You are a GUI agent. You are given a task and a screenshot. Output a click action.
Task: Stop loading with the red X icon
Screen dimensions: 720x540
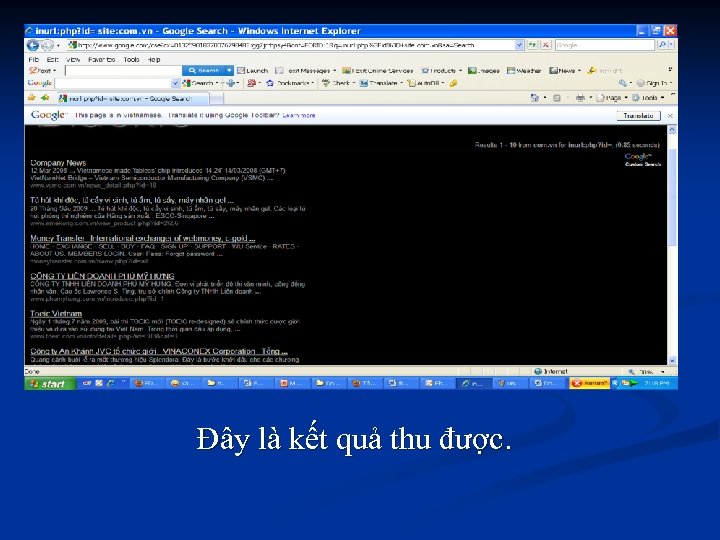(x=546, y=45)
